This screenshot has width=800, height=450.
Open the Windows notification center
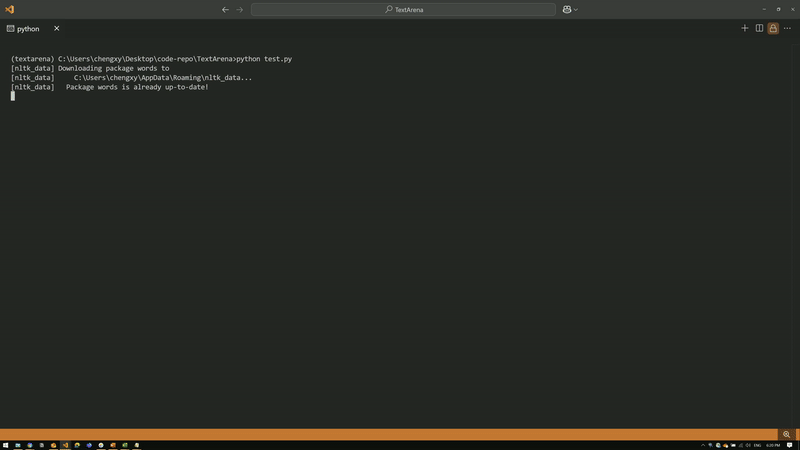pos(789,445)
